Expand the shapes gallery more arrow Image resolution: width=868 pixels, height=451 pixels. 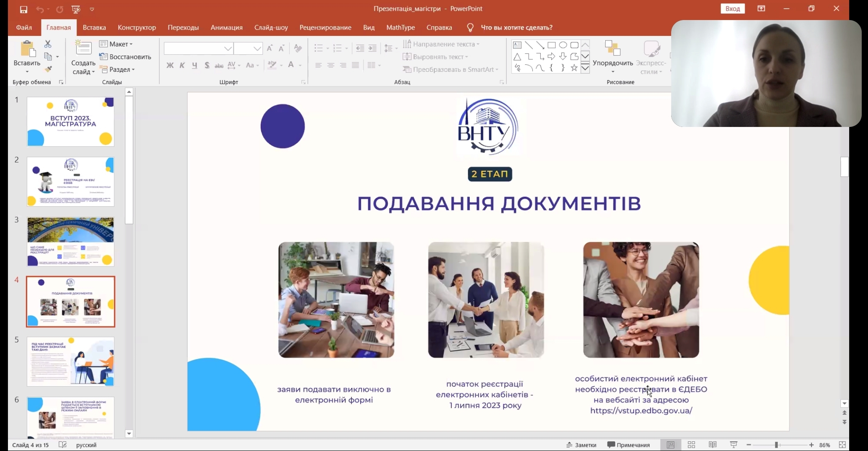point(585,68)
